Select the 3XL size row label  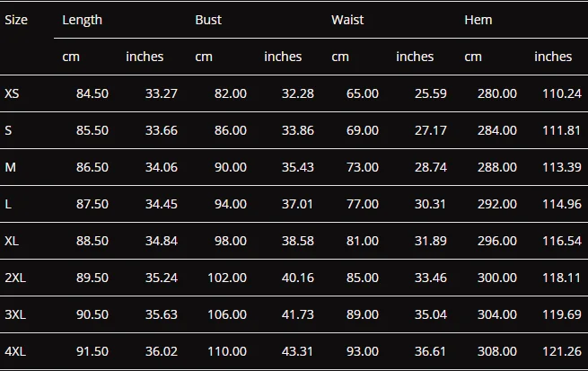15,314
